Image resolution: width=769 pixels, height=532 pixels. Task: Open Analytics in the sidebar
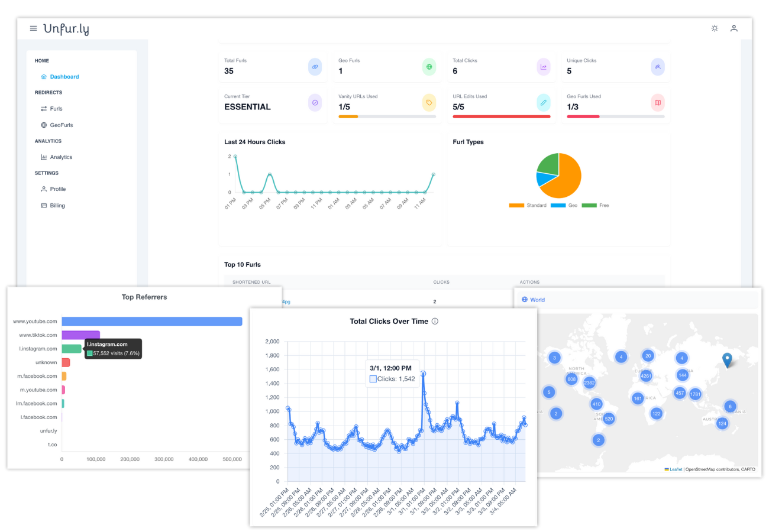[56, 157]
